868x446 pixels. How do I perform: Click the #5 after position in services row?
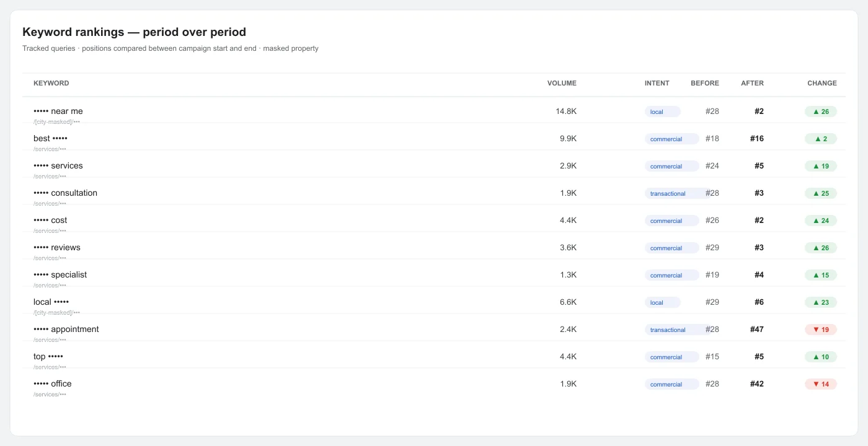click(x=759, y=166)
